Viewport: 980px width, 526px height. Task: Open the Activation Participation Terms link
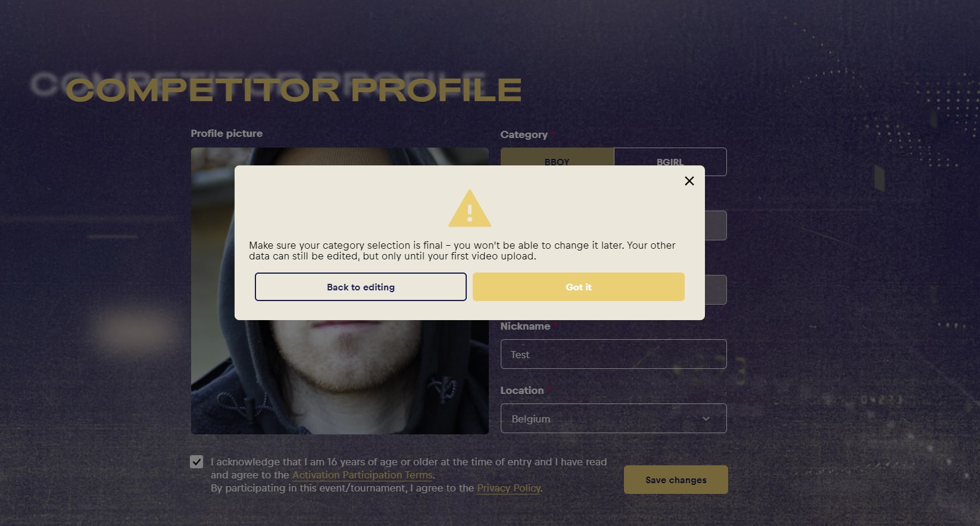click(362, 475)
